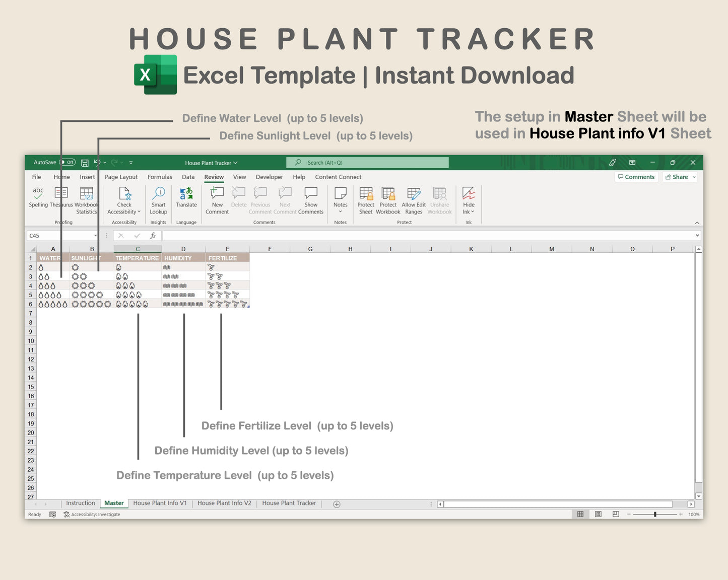Open the Instruction sheet tab
The height and width of the screenshot is (580, 728).
81,503
